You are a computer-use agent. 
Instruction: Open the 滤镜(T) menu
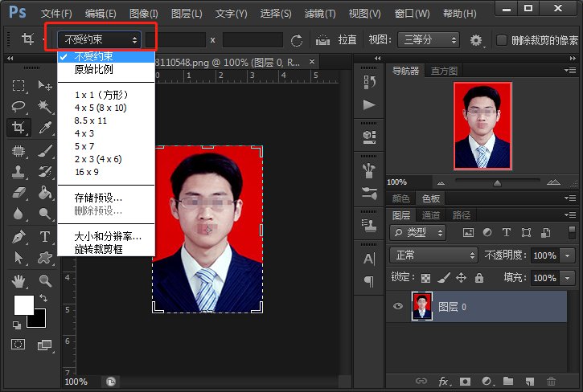(x=320, y=14)
